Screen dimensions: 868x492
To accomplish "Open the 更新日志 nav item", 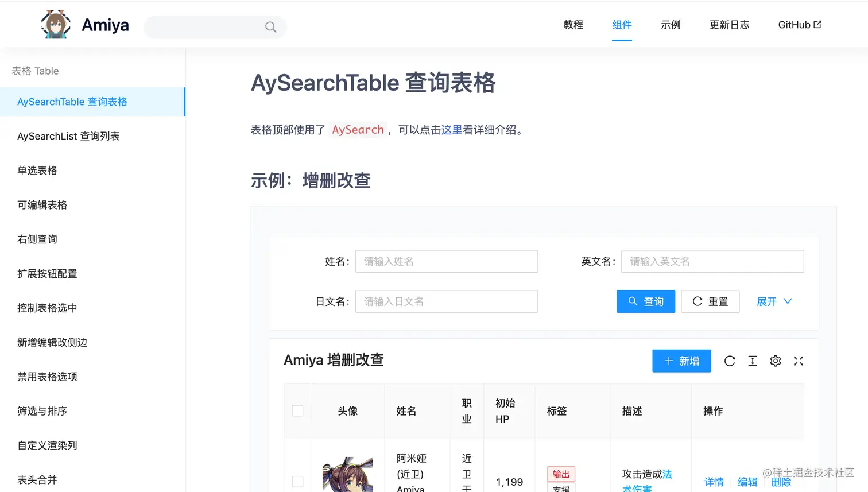I will (x=730, y=25).
